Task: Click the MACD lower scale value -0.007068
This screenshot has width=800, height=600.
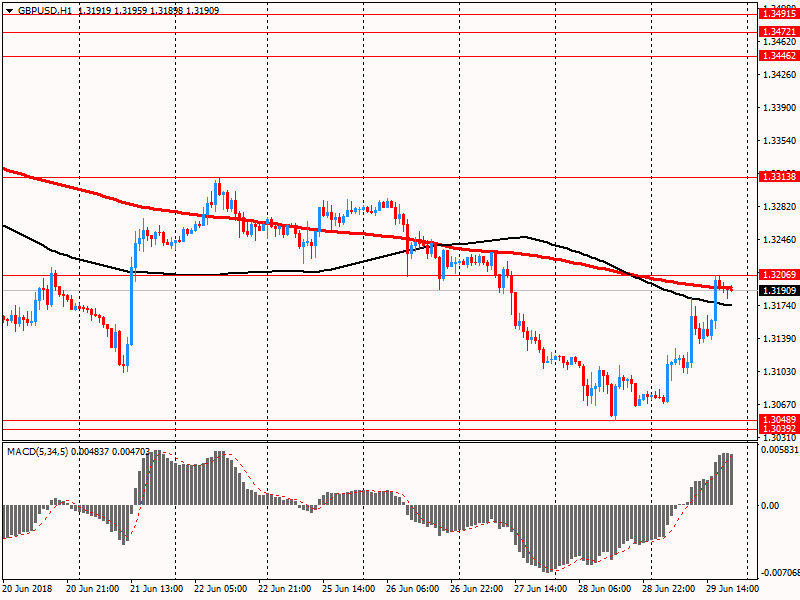Action: 780,573
